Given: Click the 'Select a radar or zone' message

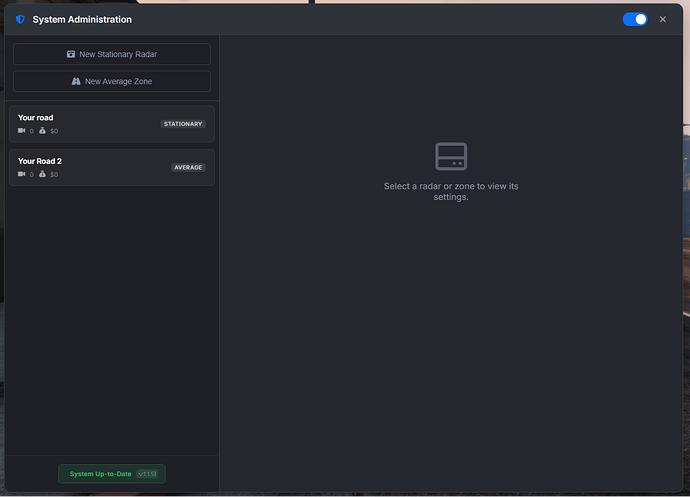Looking at the screenshot, I should [451, 191].
